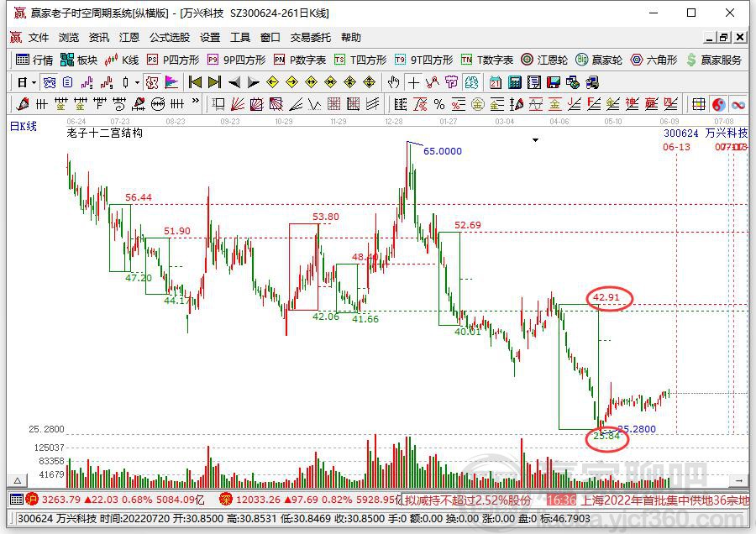Open the 帮助 menu
The height and width of the screenshot is (534, 756).
click(351, 38)
